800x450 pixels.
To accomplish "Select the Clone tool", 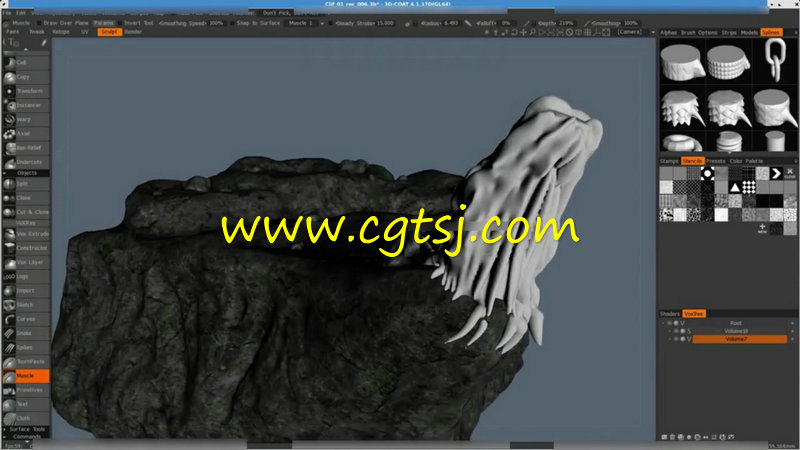I will click(26, 198).
